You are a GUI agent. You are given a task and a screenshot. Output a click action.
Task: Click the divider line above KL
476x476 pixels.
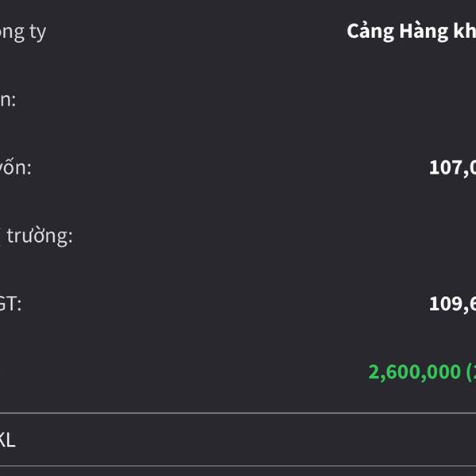[x=238, y=413]
